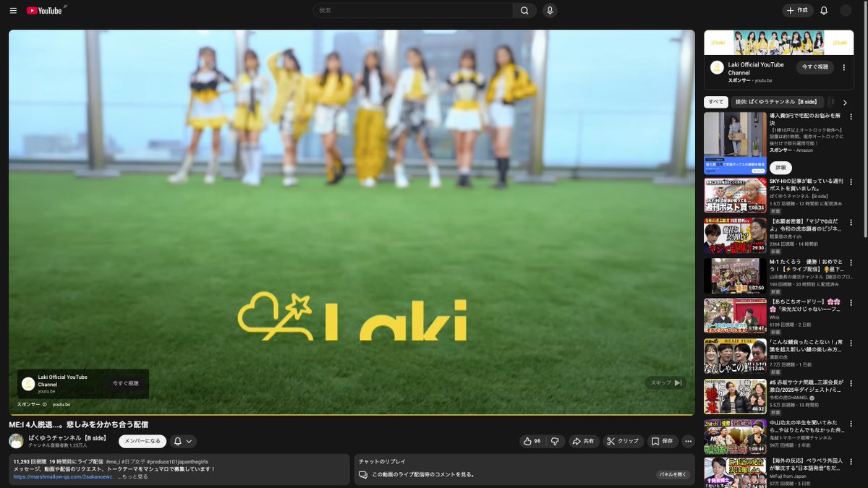Open options for あちこちオードリー video
This screenshot has width=868, height=488.
click(851, 302)
